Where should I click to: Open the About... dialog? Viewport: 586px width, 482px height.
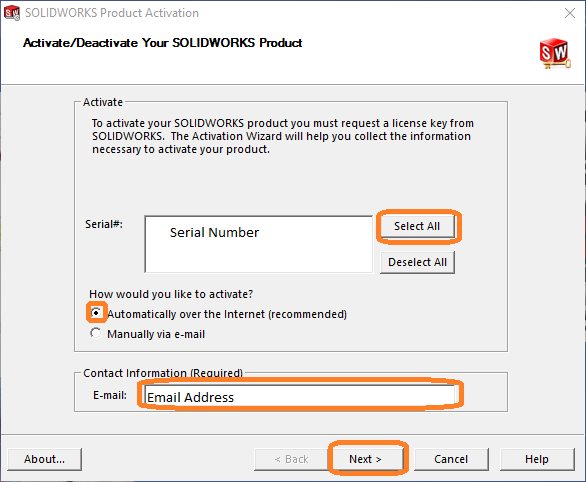coord(44,459)
